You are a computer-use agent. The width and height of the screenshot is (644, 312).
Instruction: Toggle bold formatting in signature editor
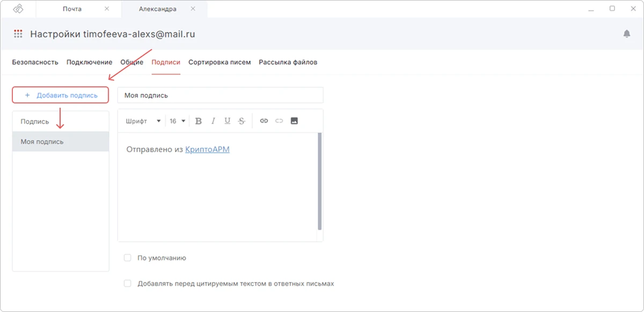pyautogui.click(x=198, y=121)
